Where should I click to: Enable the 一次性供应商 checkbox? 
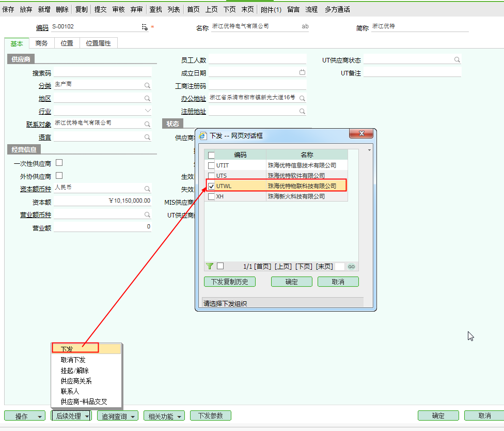click(59, 163)
